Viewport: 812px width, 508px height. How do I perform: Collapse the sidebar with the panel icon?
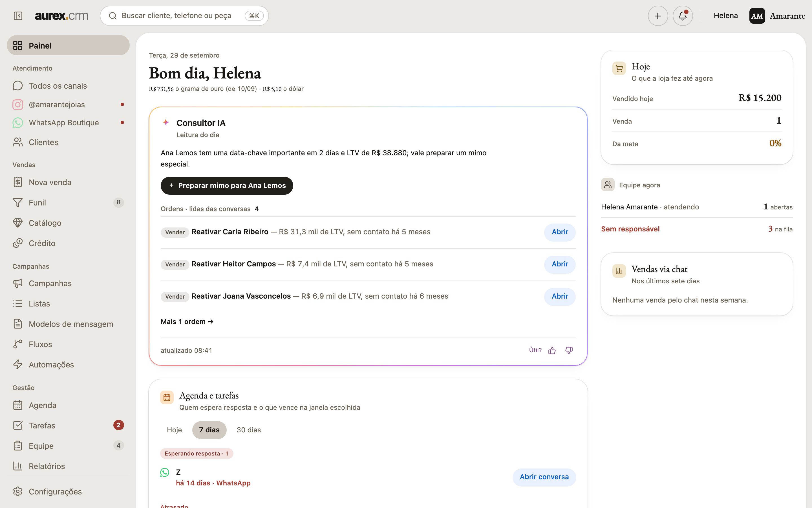click(18, 16)
